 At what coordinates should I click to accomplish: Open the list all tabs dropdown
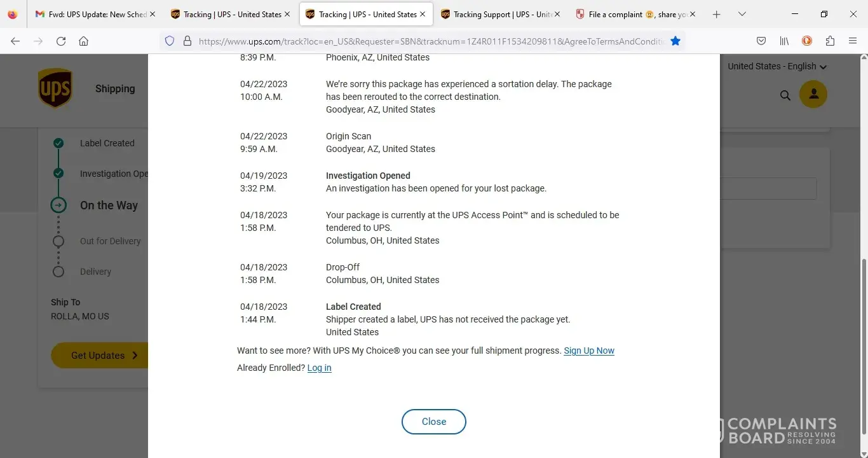pyautogui.click(x=742, y=14)
